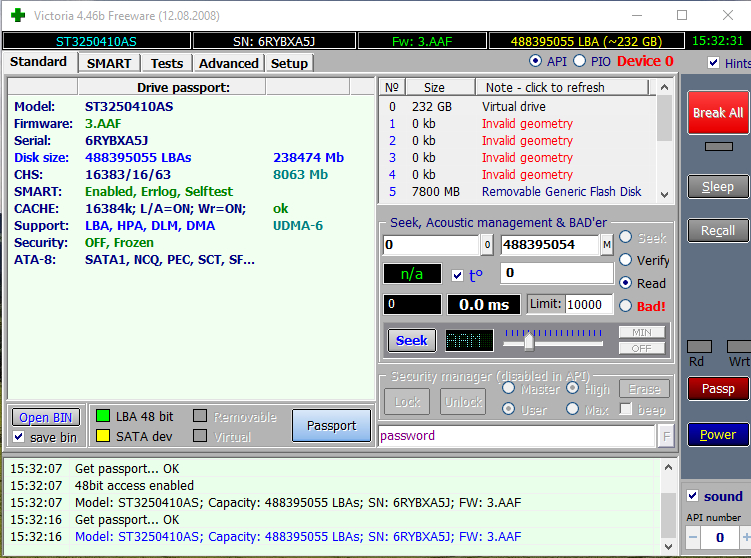Viewport: 751px width, 558px height.
Task: Select the API mode radio button
Action: click(535, 61)
